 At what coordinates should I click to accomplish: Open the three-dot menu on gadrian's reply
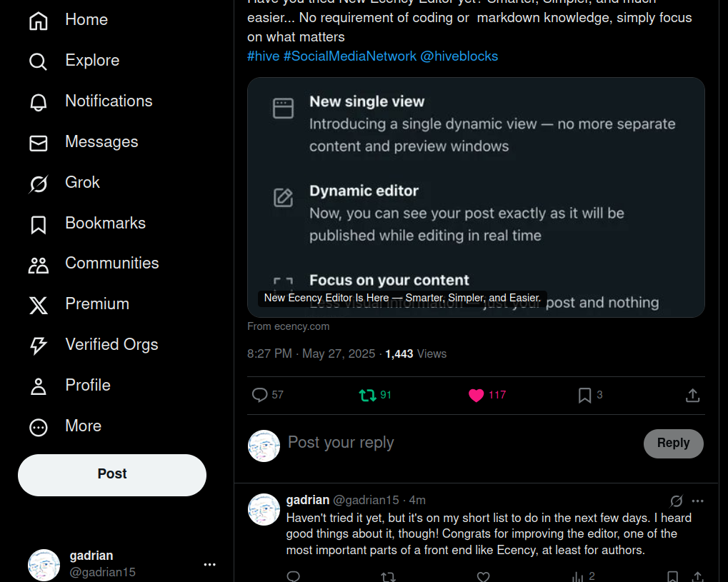click(697, 501)
